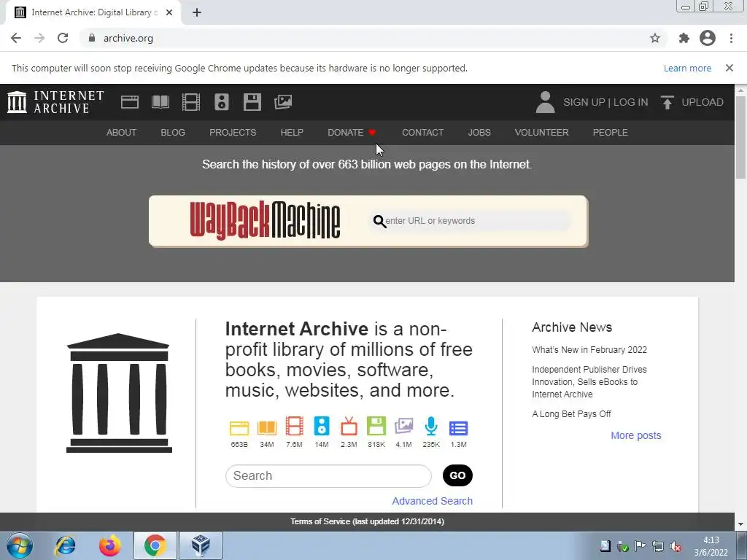Click the orange books icon labeled 34M

(x=267, y=427)
